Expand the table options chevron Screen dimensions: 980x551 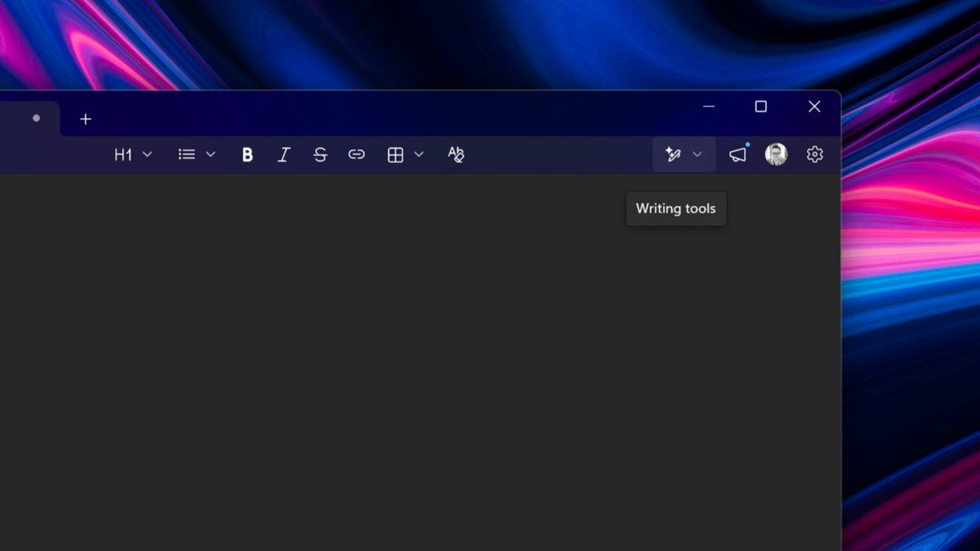tap(419, 154)
